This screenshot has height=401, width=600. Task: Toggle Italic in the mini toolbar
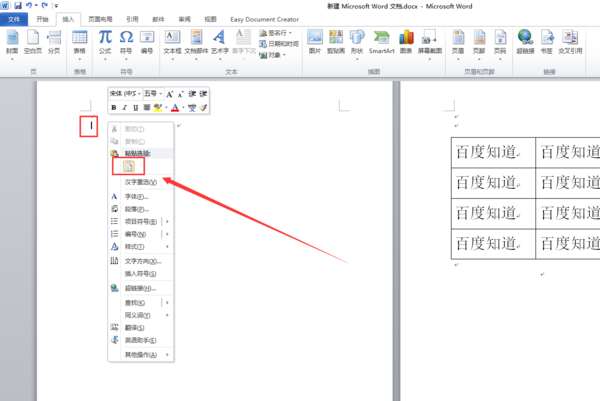pos(124,108)
